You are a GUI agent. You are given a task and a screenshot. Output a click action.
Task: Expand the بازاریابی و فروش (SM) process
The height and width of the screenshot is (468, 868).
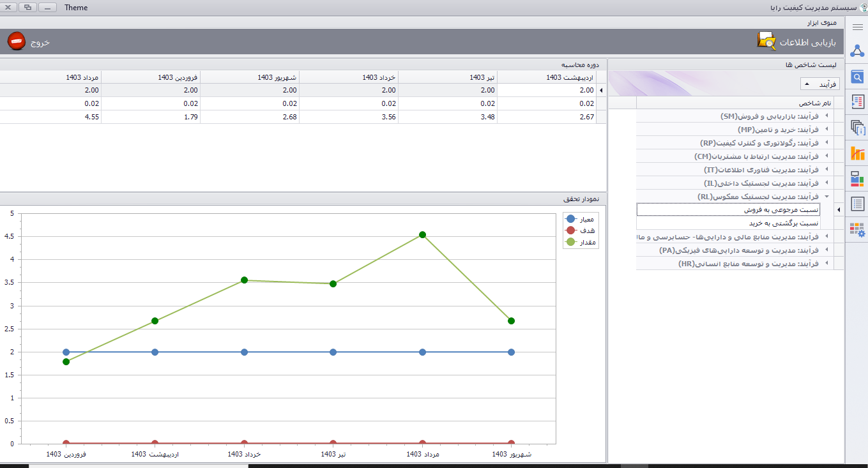[828, 116]
